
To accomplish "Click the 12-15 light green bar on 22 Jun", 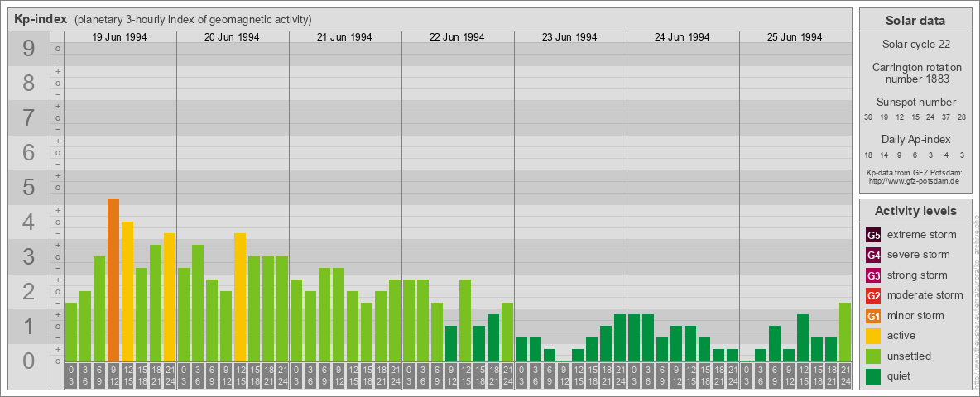I will tap(465, 321).
